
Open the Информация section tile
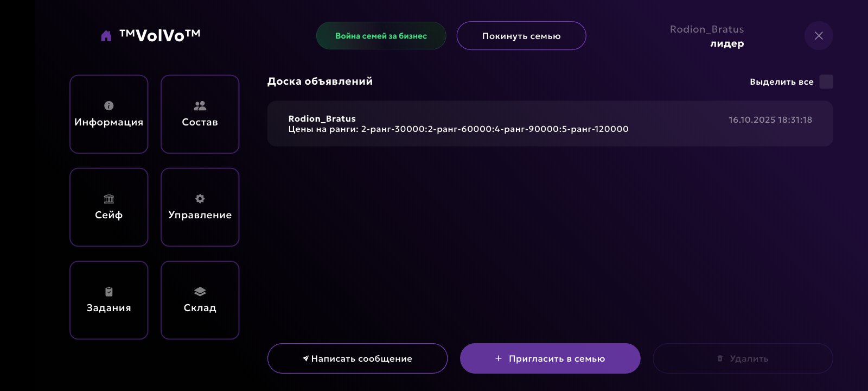coord(108,114)
